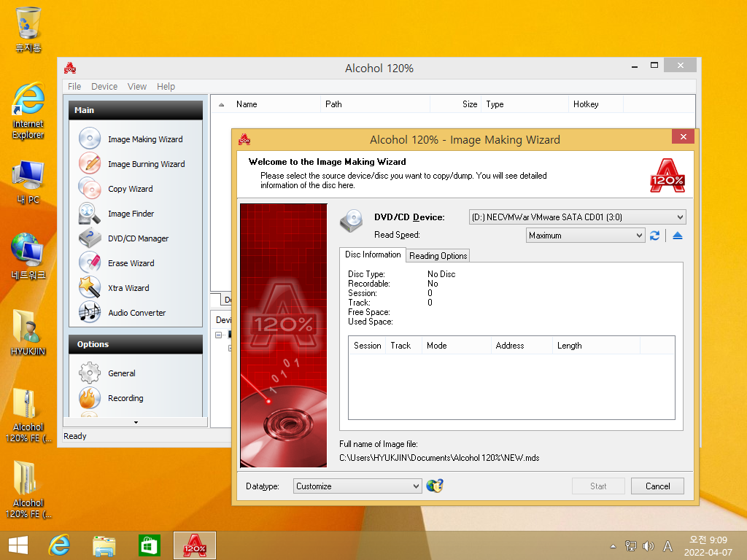
Task: Click the clock and date in the taskbar
Action: click(x=708, y=545)
